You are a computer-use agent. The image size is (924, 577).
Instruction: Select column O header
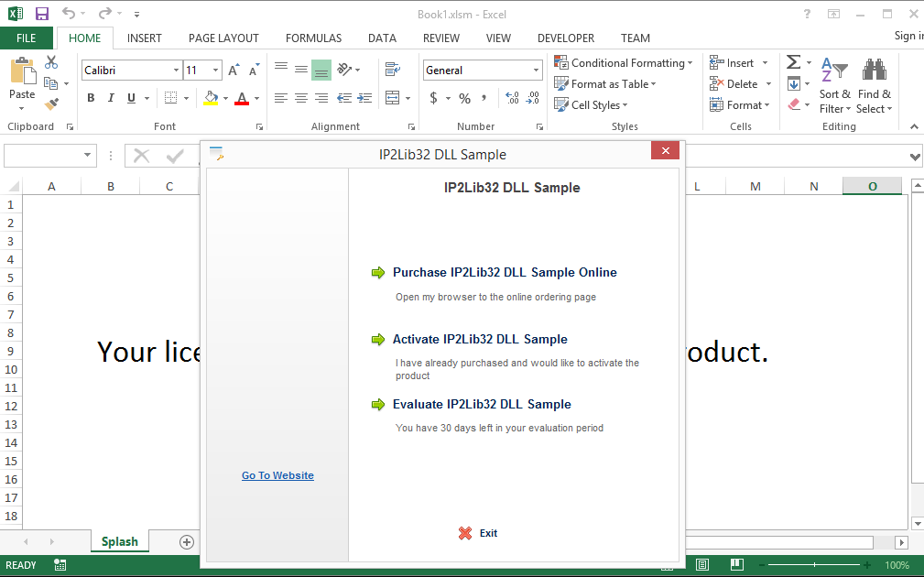tap(872, 186)
